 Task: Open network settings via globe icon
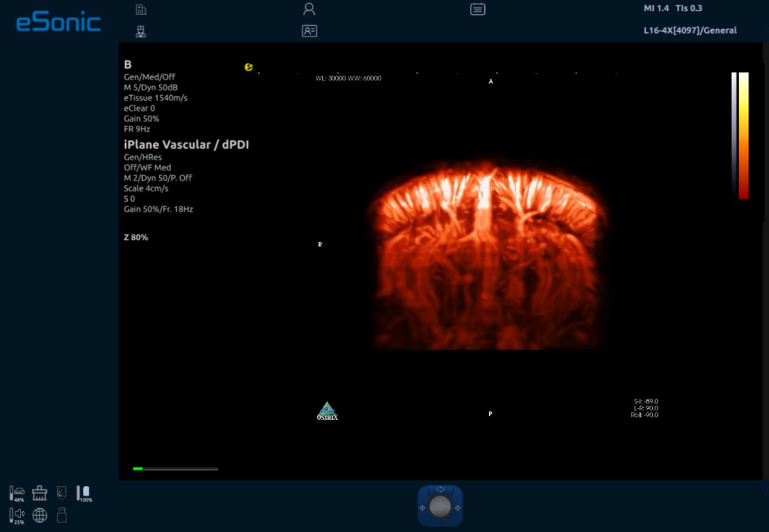(40, 515)
